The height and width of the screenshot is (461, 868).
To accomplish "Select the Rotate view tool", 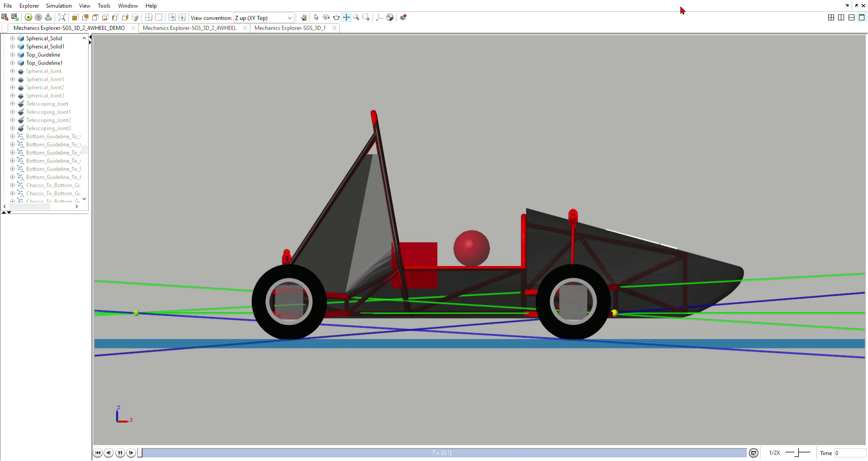I will click(x=326, y=18).
